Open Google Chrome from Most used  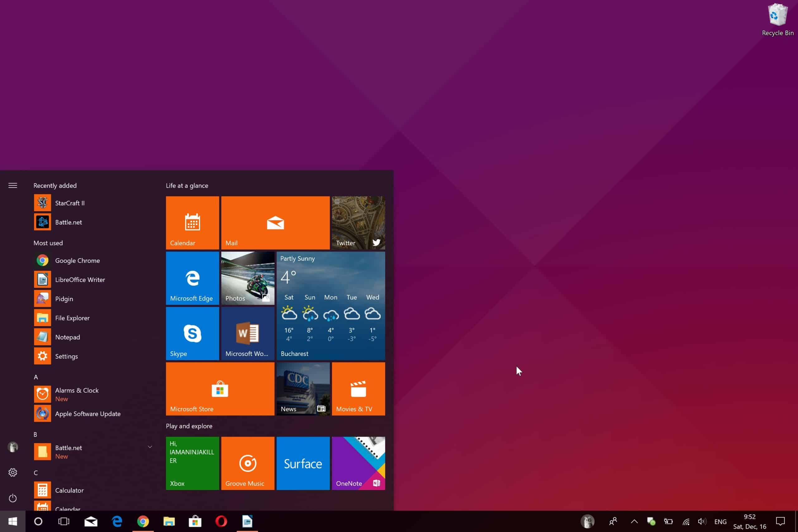[x=78, y=260]
